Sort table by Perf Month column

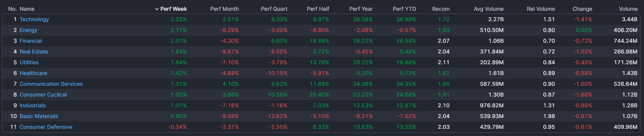224,9
